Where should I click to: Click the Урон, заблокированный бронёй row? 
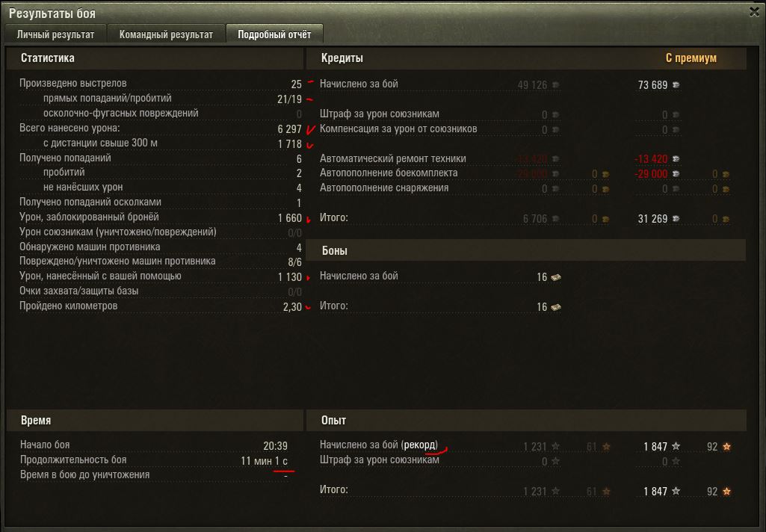point(160,217)
